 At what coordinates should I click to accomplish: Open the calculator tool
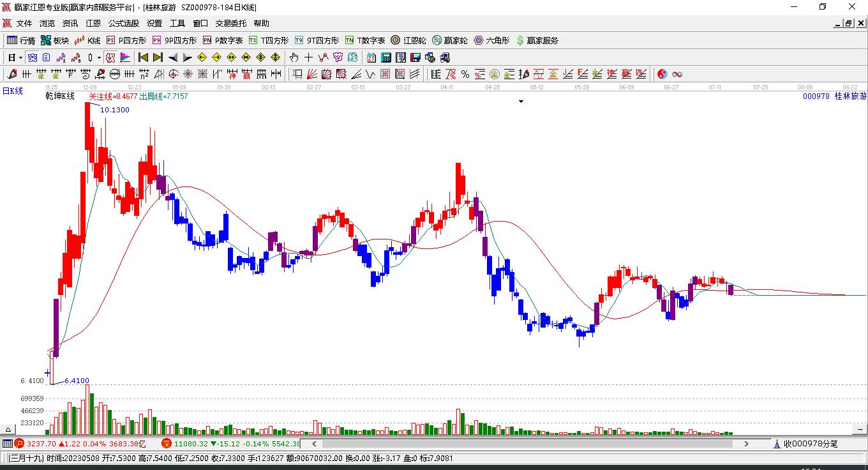click(x=386, y=57)
